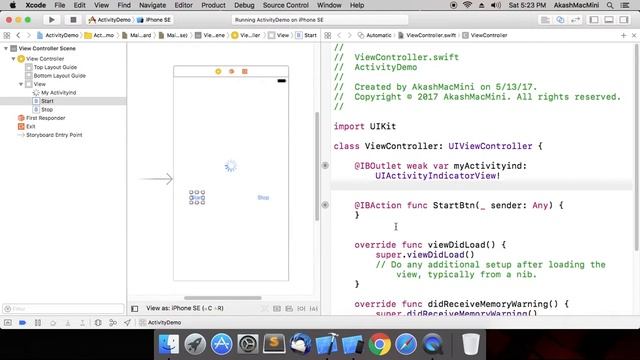Click the Exit icon in scene dock

(244, 71)
